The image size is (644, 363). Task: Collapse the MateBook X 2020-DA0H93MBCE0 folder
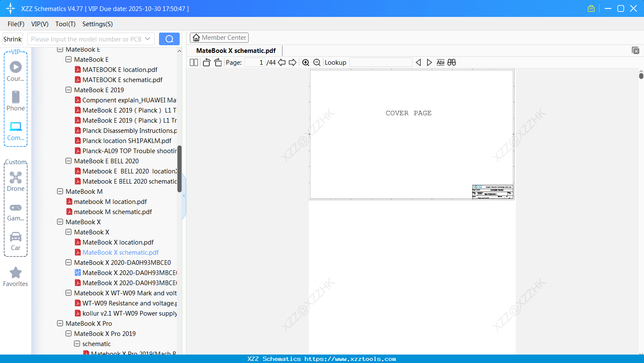pos(69,262)
